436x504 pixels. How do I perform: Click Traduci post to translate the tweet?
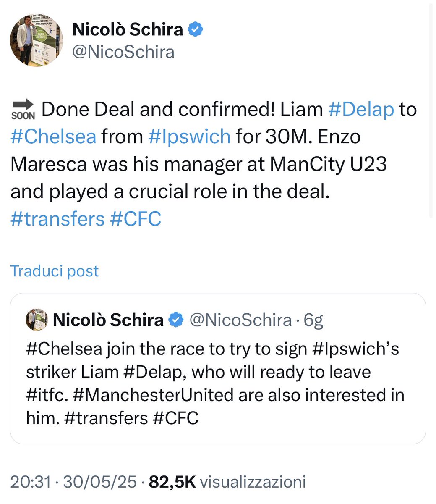click(x=55, y=271)
